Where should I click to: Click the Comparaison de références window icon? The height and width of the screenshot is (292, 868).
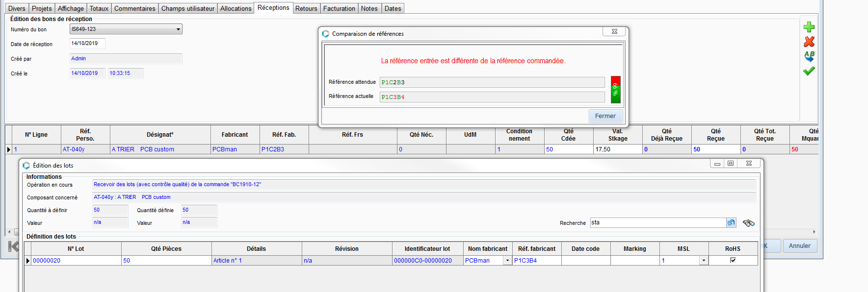(325, 34)
